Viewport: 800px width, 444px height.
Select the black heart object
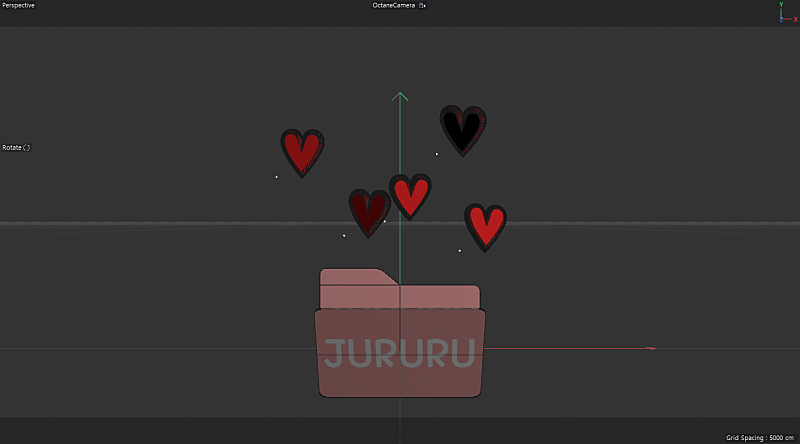pos(463,130)
